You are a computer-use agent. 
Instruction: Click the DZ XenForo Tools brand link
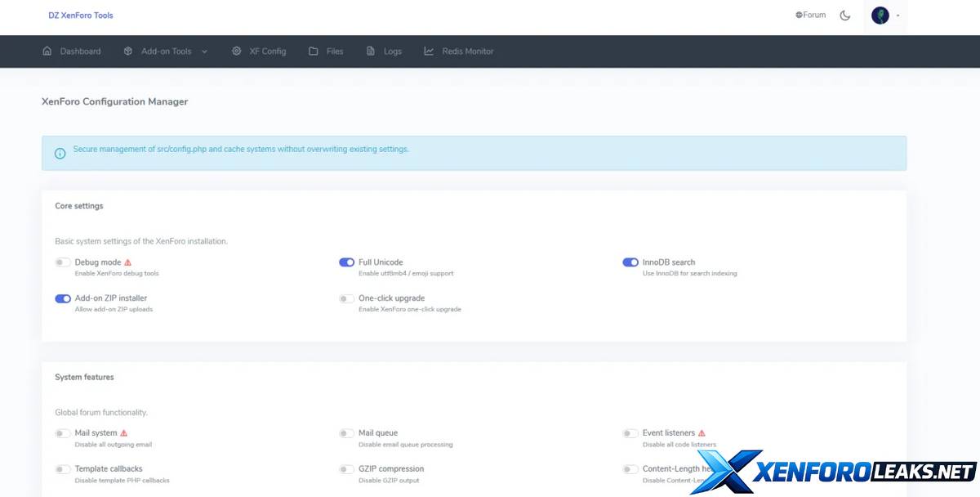point(81,16)
